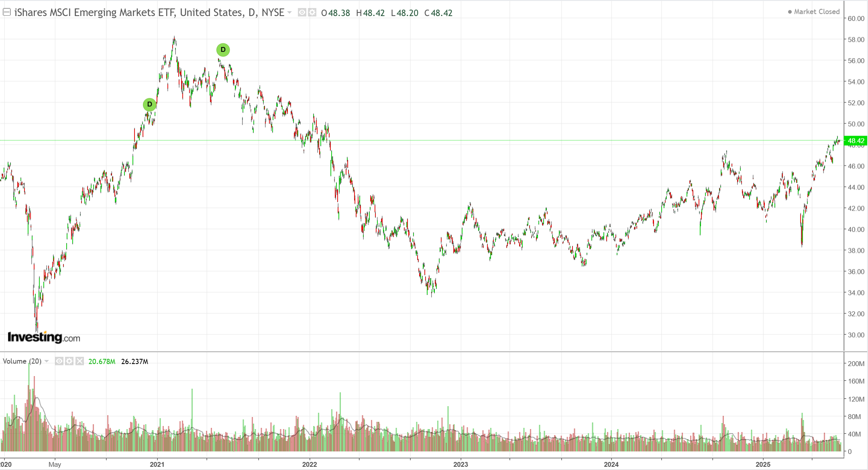The image size is (868, 470).
Task: Click the green 48.42 current price tag
Action: click(x=856, y=140)
